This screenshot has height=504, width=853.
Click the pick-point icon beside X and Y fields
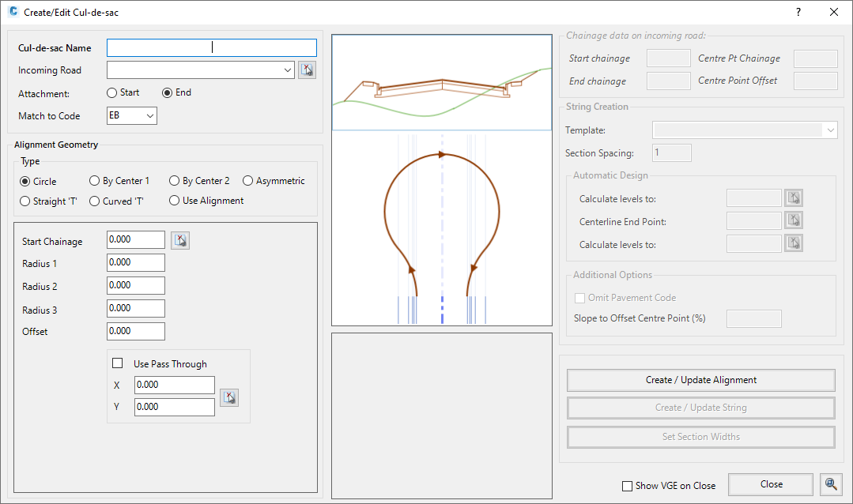pos(229,397)
